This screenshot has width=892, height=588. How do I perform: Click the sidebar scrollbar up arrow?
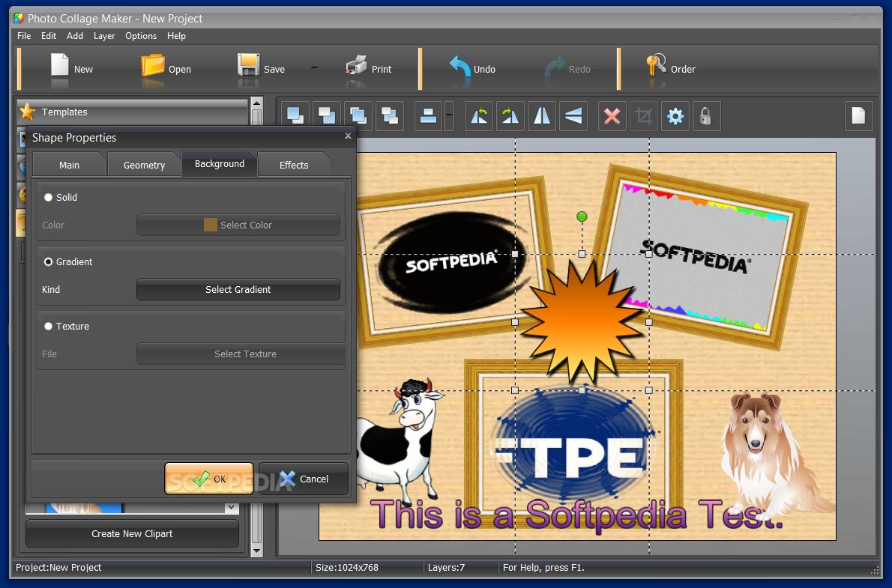[256, 103]
